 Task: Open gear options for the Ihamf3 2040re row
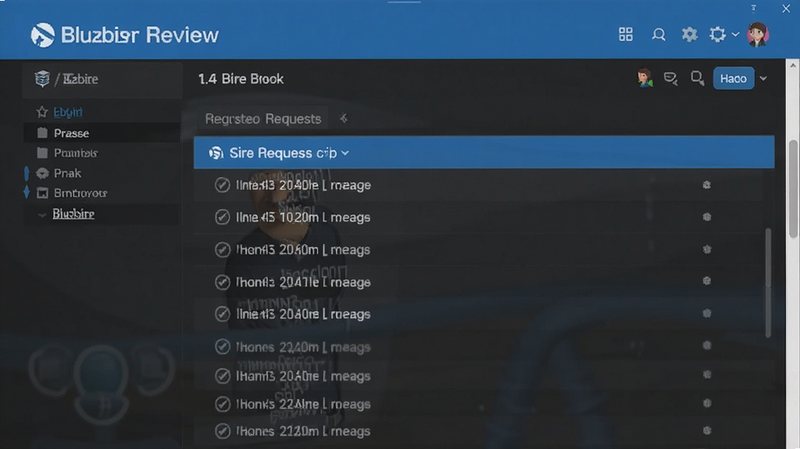tap(707, 375)
